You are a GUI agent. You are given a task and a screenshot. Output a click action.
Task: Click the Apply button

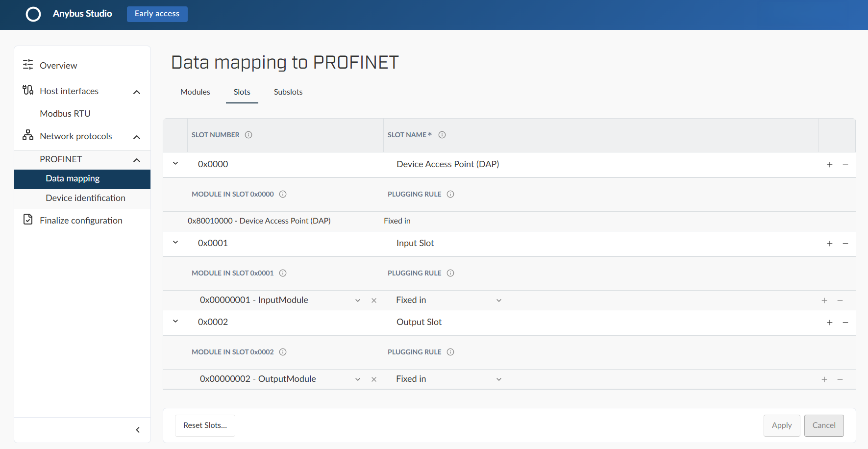click(782, 425)
